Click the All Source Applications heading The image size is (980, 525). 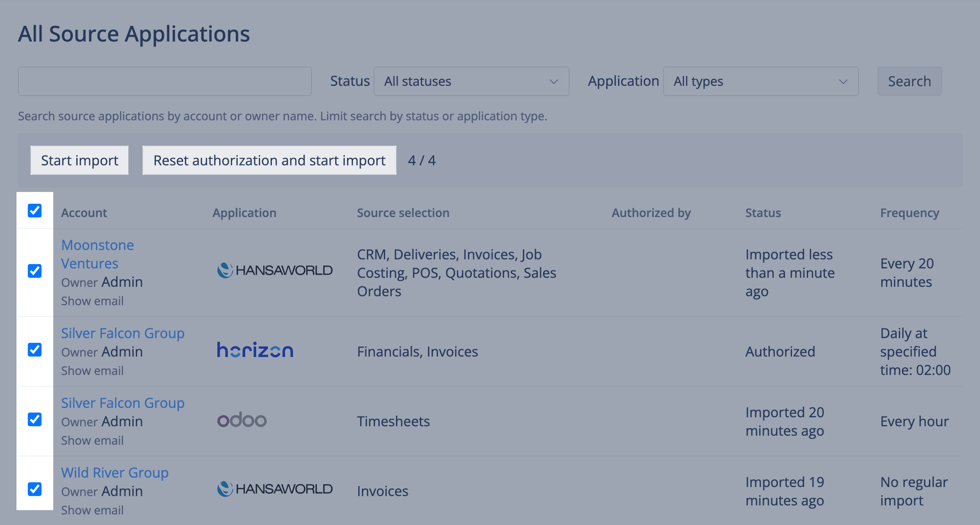pyautogui.click(x=134, y=34)
